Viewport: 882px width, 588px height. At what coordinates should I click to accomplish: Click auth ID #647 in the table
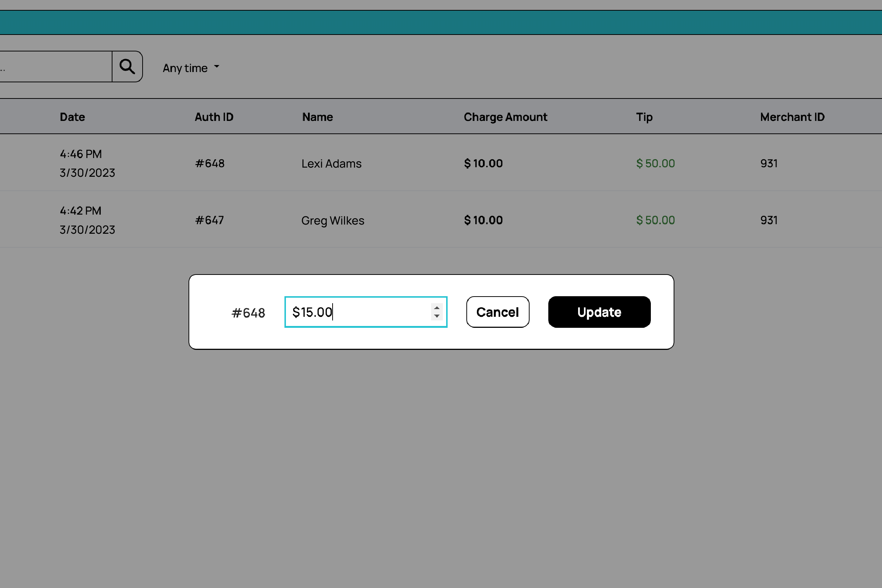209,220
